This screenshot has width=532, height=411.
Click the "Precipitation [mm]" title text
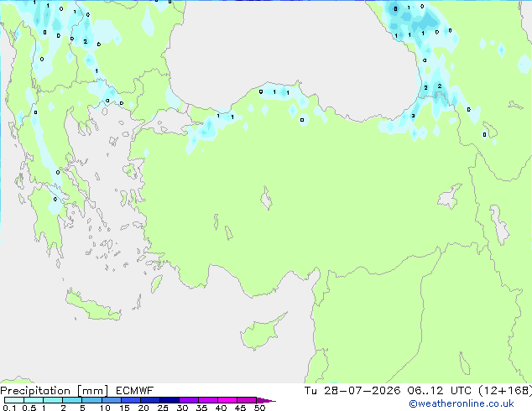(55, 391)
